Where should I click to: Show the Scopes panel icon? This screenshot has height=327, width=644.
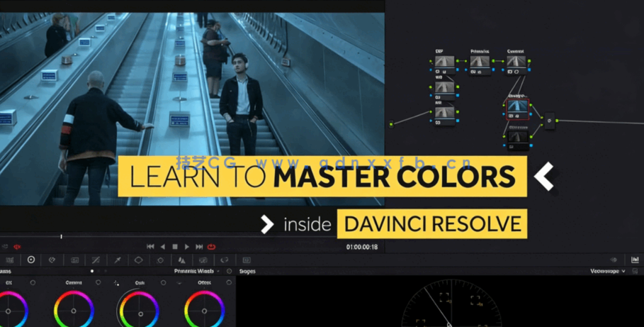pyautogui.click(x=635, y=260)
